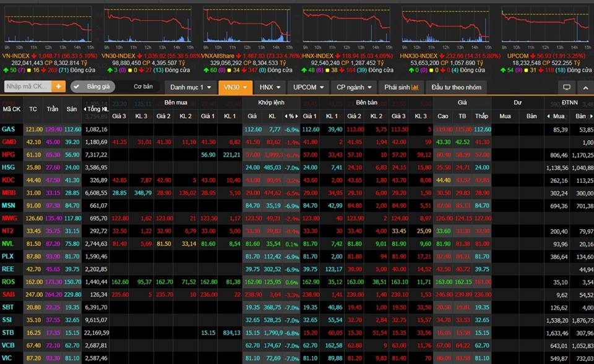The image size is (594, 364).
Task: Open the Phái sinh tab
Action: coord(401,87)
